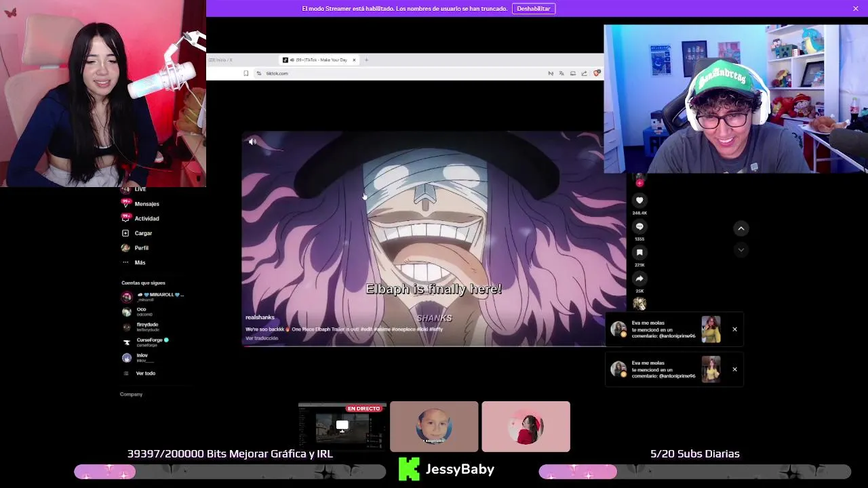Click the Mensajes 99+ notification icon
The height and width of the screenshot is (488, 868).
pyautogui.click(x=125, y=203)
